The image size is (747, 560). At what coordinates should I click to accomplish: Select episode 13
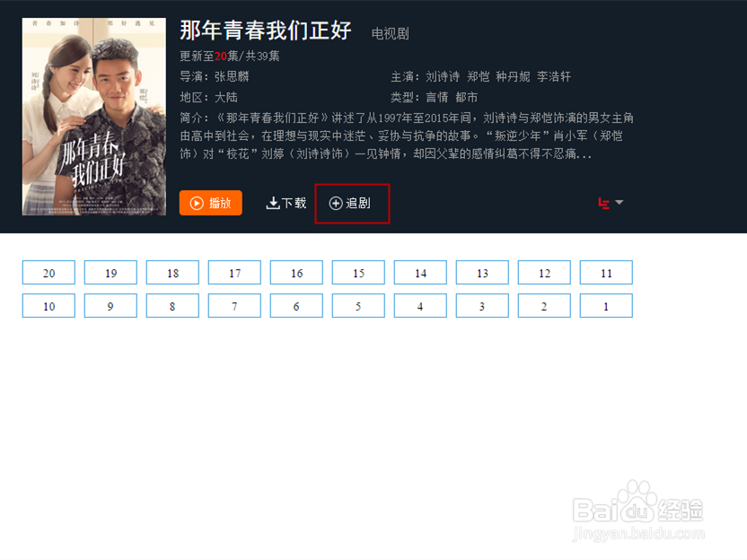[x=482, y=273]
